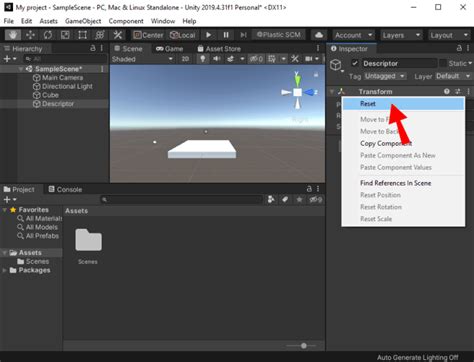This screenshot has width=474, height=362.
Task: Choose Reset in context menu
Action: (403, 104)
